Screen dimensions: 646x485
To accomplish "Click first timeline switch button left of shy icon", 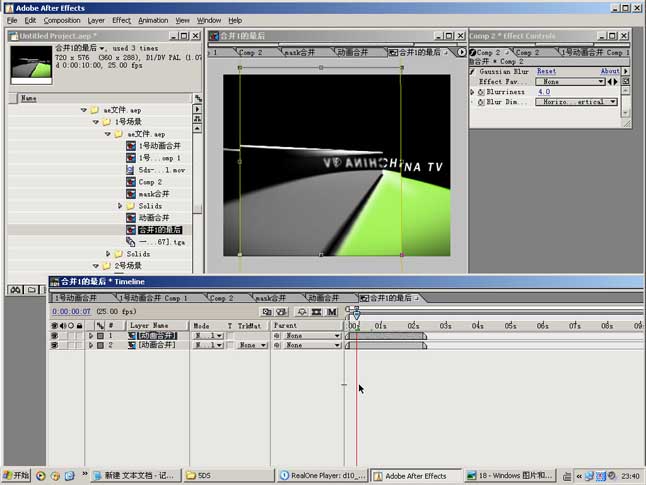I will (x=267, y=312).
